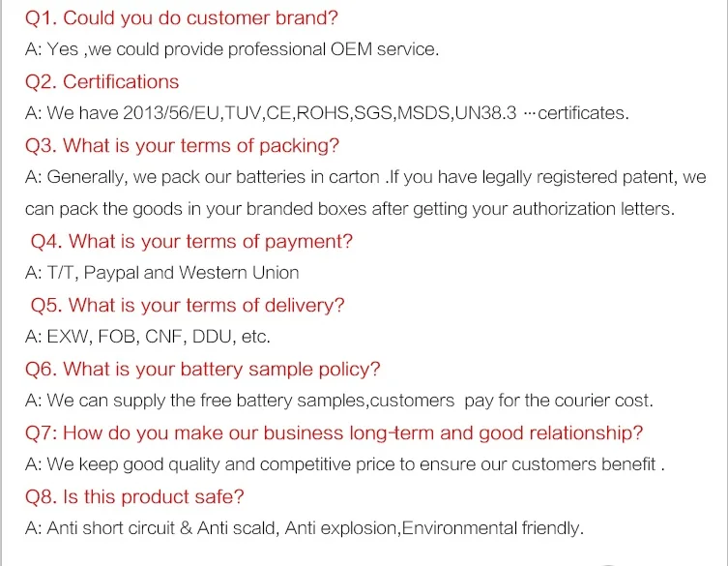Click the word 'UN38.3' in certifications
The height and width of the screenshot is (566, 728).
click(x=485, y=113)
